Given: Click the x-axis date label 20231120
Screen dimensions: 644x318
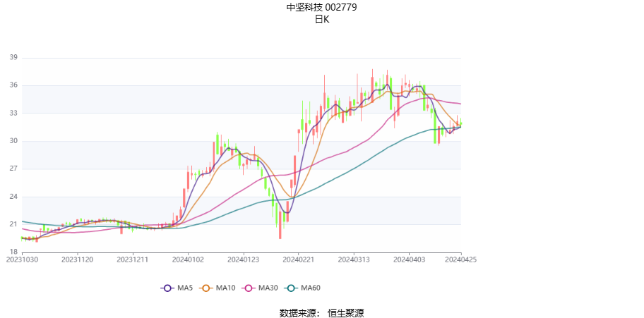Looking at the screenshot, I should pyautogui.click(x=78, y=259).
